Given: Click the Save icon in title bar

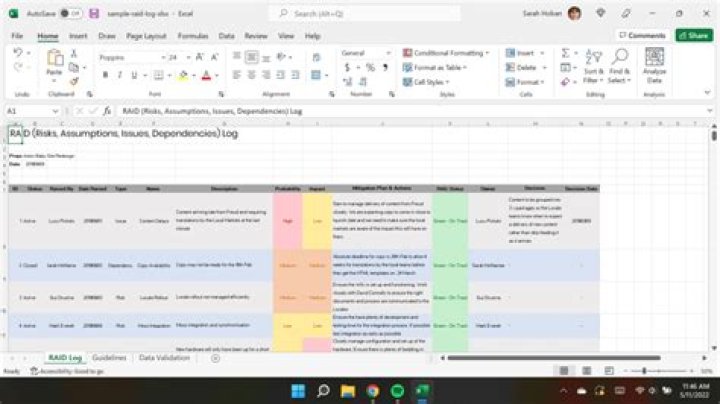Looking at the screenshot, I should click(x=94, y=13).
